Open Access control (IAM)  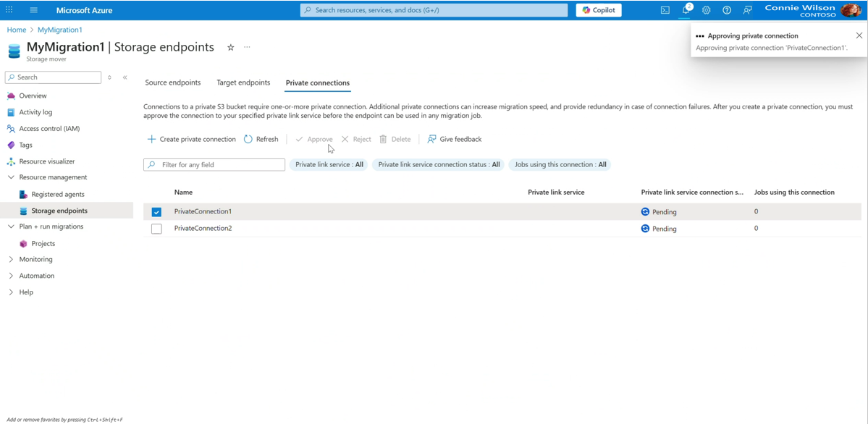pyautogui.click(x=49, y=129)
